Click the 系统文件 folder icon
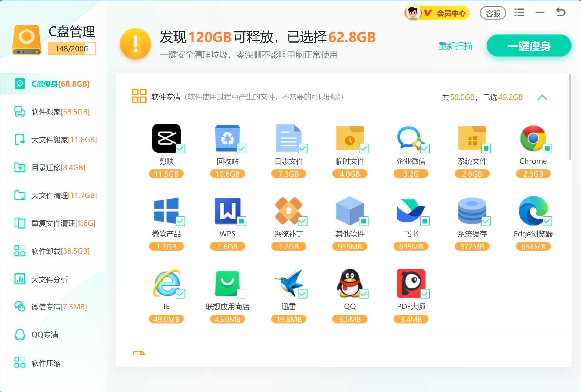 click(x=472, y=138)
